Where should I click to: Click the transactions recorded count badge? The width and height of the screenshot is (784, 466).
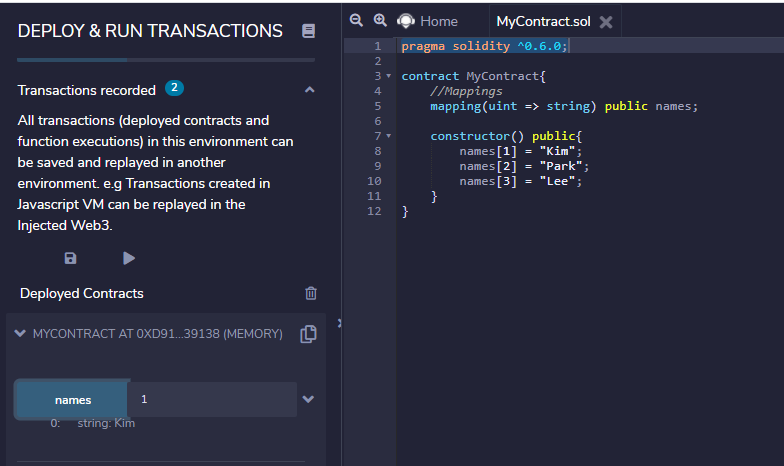pyautogui.click(x=174, y=88)
